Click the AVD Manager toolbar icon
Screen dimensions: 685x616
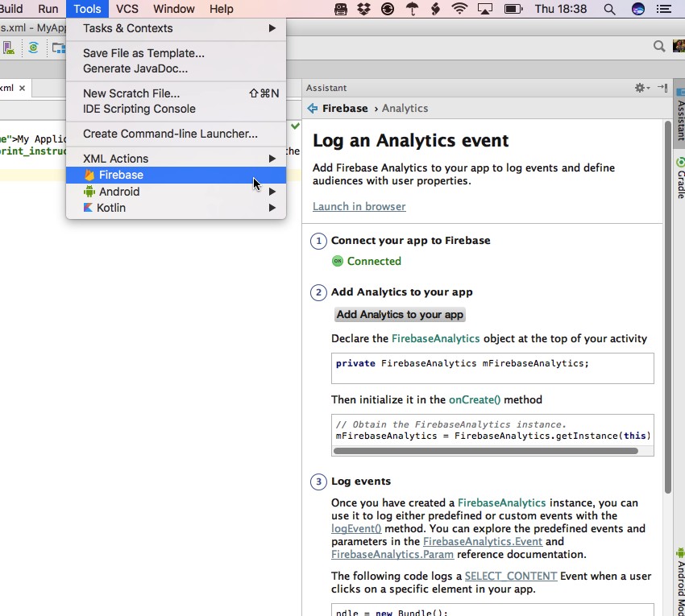point(8,48)
